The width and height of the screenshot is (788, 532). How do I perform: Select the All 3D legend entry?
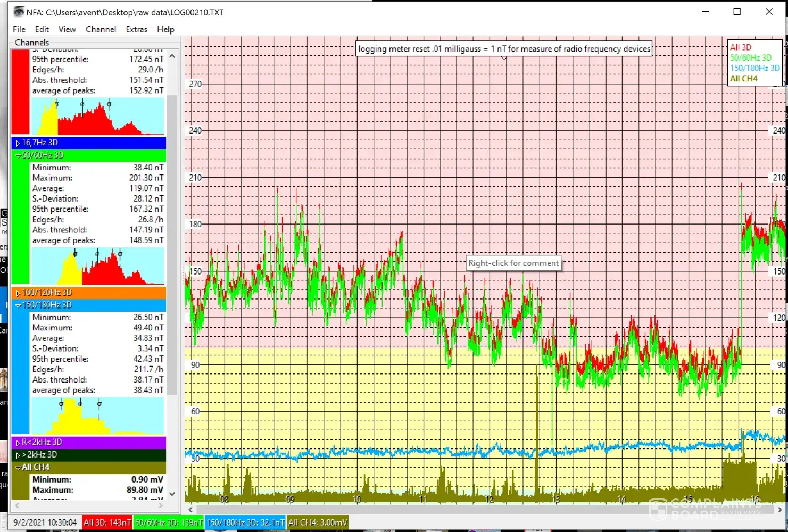[x=740, y=47]
